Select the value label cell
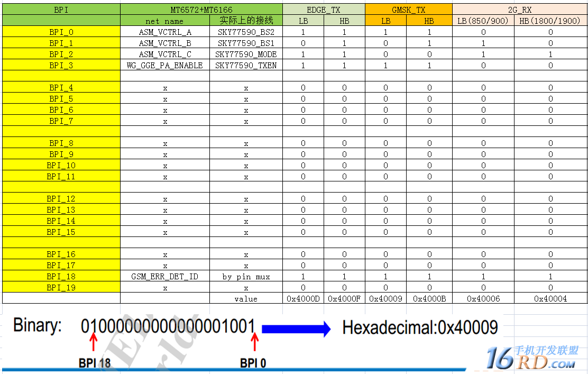 click(246, 298)
